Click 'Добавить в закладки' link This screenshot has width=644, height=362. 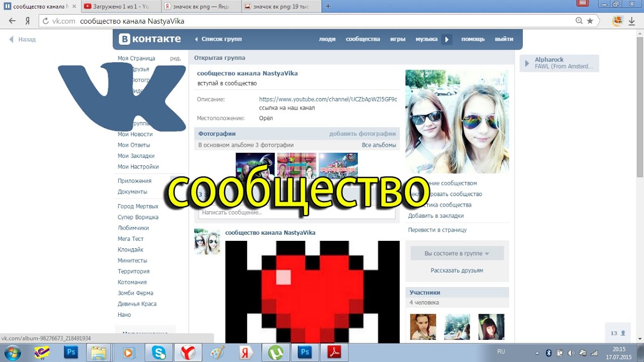coord(436,216)
